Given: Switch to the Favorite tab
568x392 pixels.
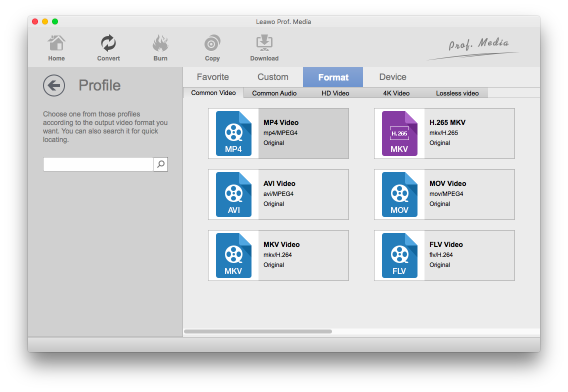Looking at the screenshot, I should click(x=212, y=77).
